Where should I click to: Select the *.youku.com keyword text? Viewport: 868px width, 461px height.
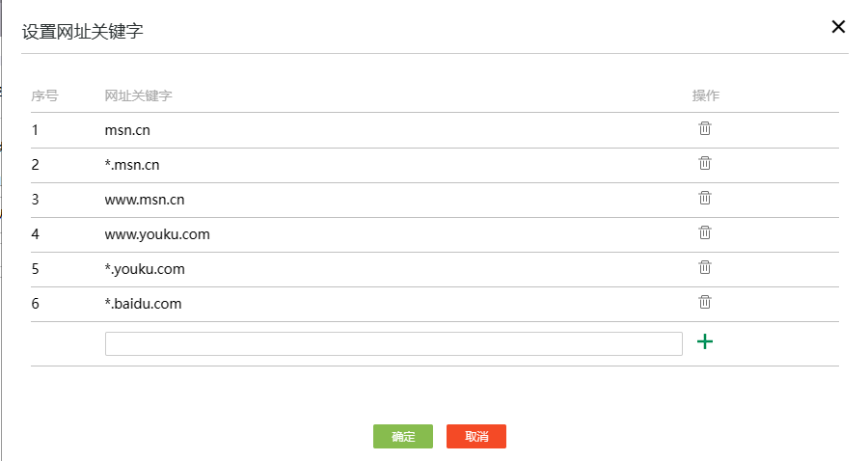[x=145, y=269]
